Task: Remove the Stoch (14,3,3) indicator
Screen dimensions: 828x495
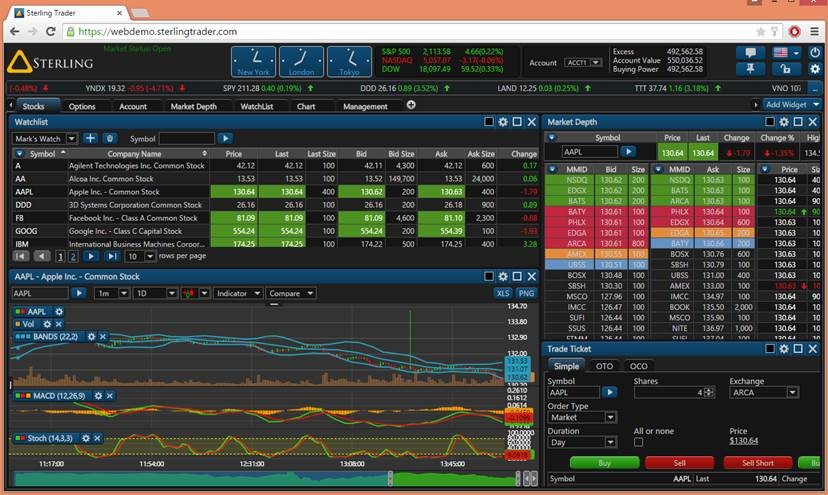Action: point(97,438)
